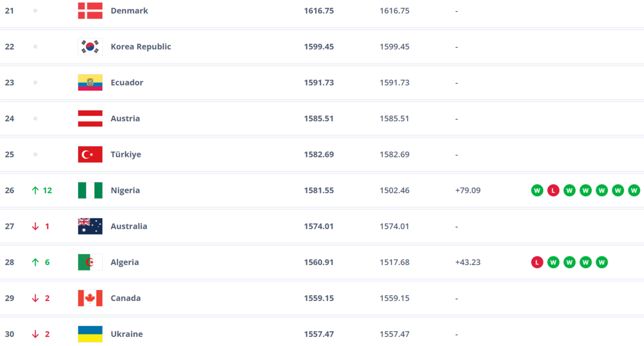Click the Austria team name
The height and width of the screenshot is (346, 644).
point(125,119)
